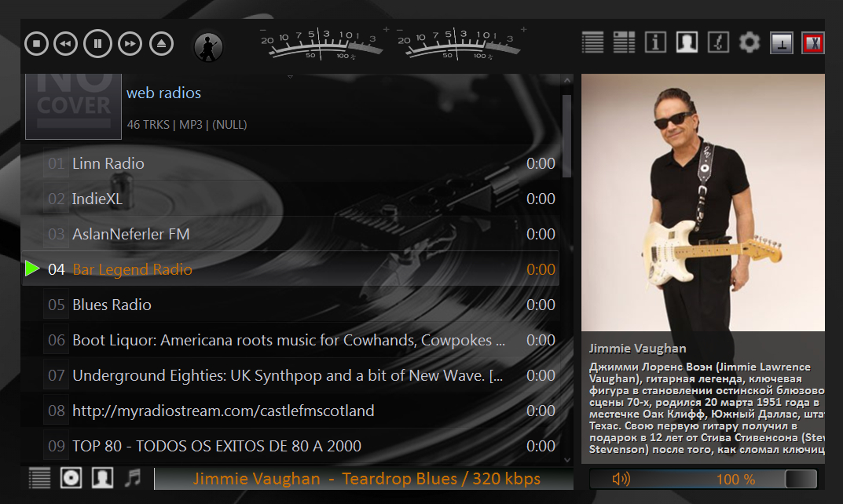Select the playing Bar Legend Radio row
Image resolution: width=843 pixels, height=504 pixels.
click(x=291, y=269)
